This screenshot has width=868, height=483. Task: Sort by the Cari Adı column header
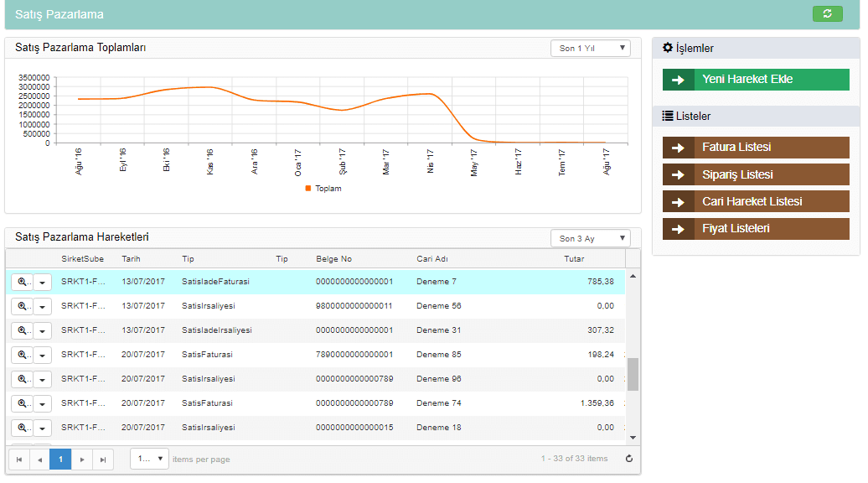432,259
